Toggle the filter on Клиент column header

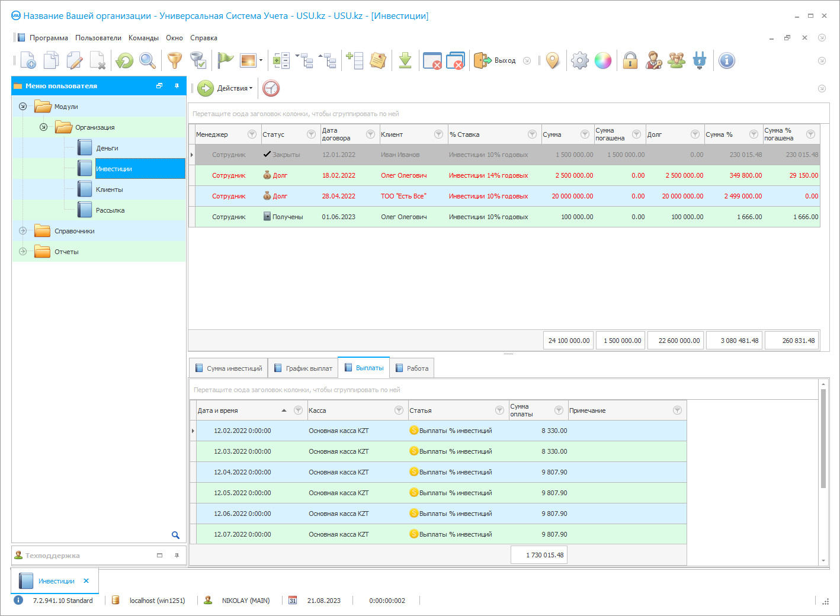(438, 134)
